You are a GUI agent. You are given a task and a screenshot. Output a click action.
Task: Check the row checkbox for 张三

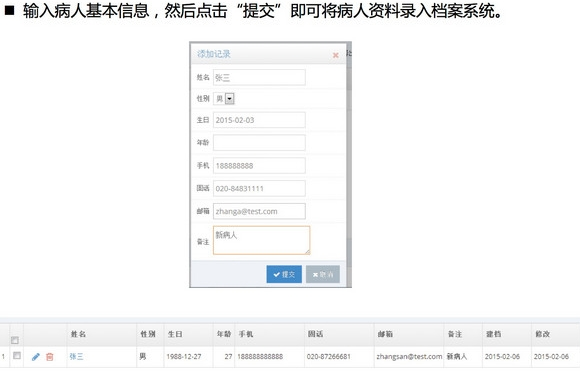pyautogui.click(x=17, y=356)
